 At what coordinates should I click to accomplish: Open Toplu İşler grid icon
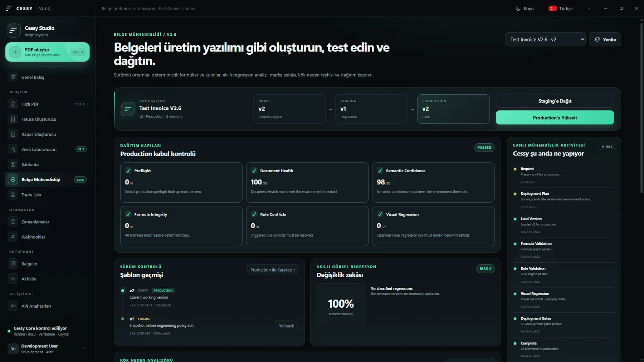point(13,195)
